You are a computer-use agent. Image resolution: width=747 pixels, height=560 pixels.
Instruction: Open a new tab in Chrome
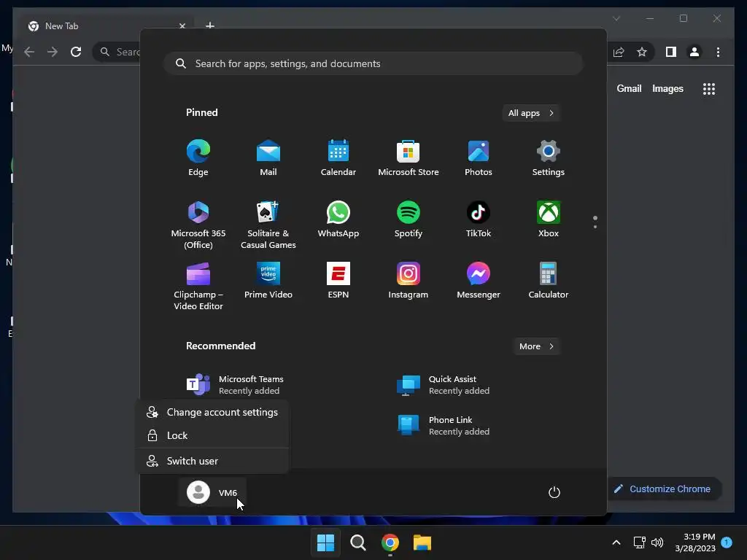210,26
